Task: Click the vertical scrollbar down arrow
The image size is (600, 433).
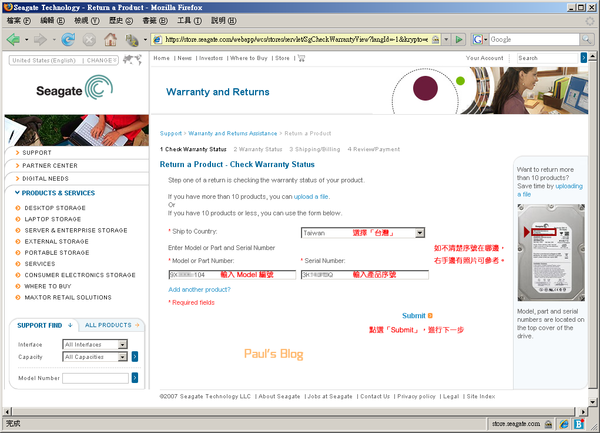Action: pos(593,402)
